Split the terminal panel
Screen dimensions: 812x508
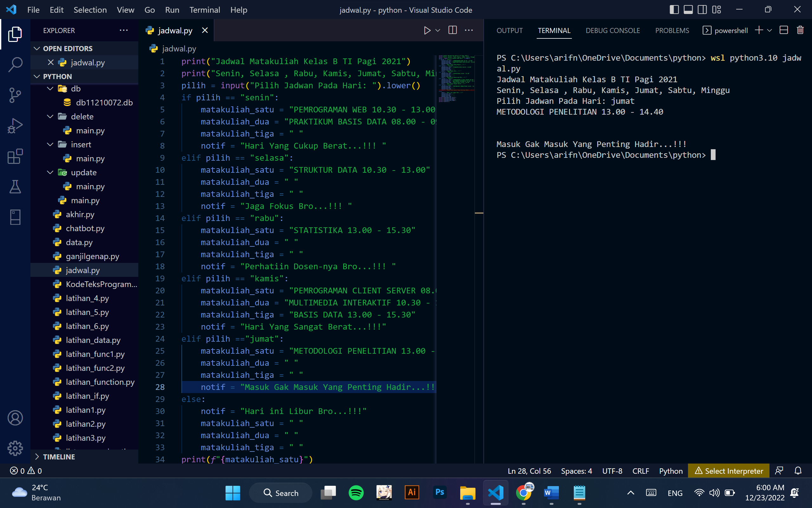pos(784,30)
